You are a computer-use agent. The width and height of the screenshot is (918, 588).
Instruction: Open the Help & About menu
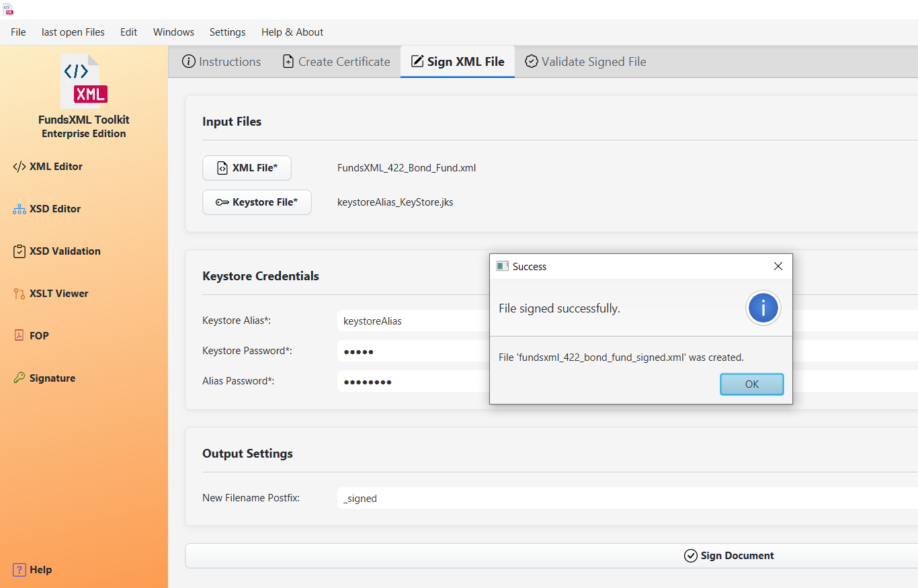(292, 32)
